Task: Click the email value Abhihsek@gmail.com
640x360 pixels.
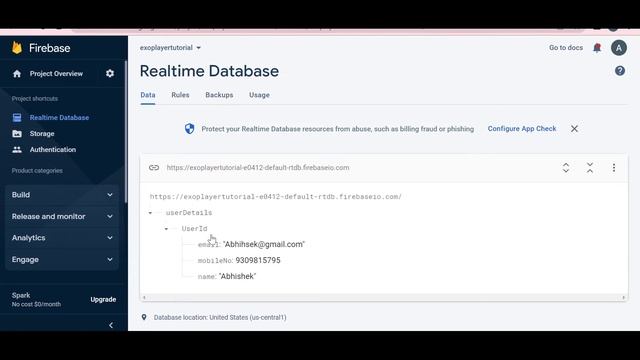Action: (264, 244)
